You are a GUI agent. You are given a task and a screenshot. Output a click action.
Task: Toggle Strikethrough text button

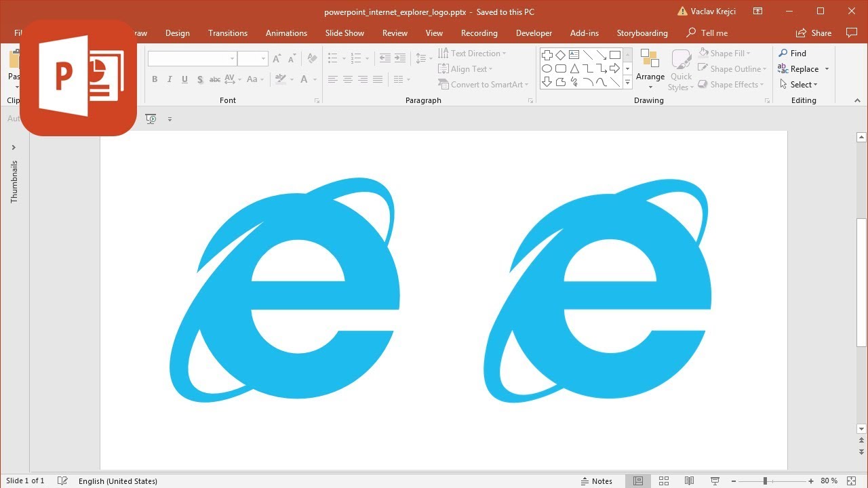[215, 79]
